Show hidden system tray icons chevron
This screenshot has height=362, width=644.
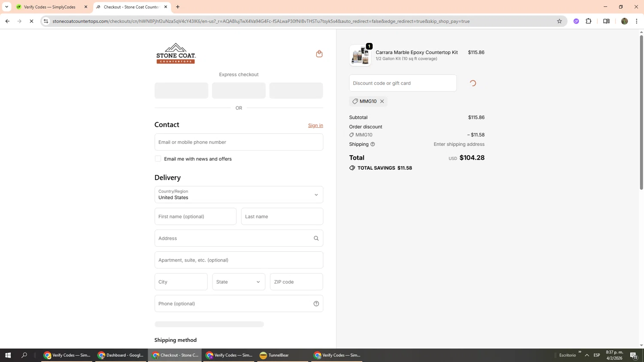[x=587, y=355]
